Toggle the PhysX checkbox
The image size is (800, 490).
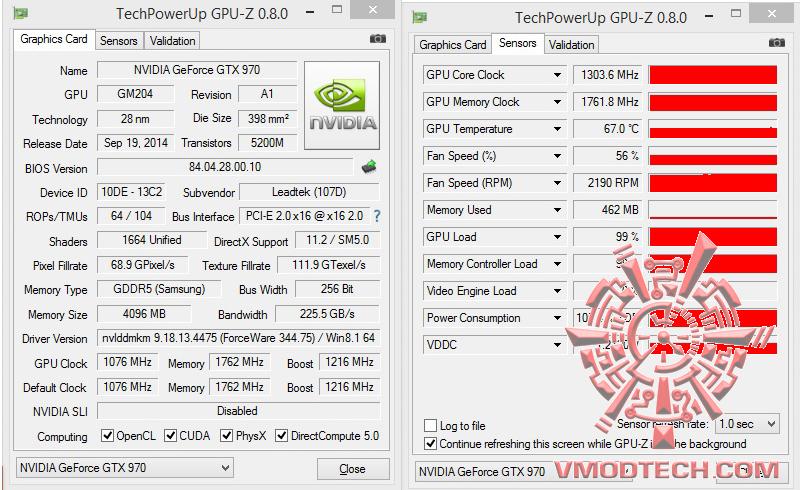[x=226, y=435]
